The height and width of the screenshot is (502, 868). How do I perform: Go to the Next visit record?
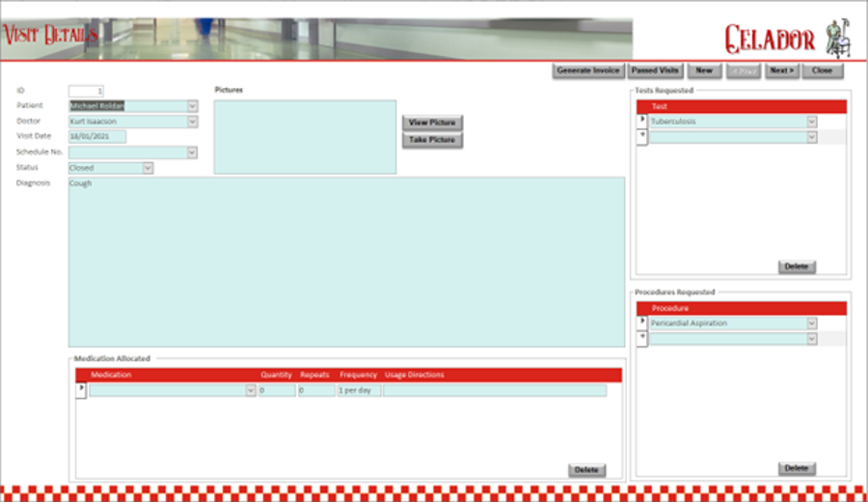click(781, 70)
